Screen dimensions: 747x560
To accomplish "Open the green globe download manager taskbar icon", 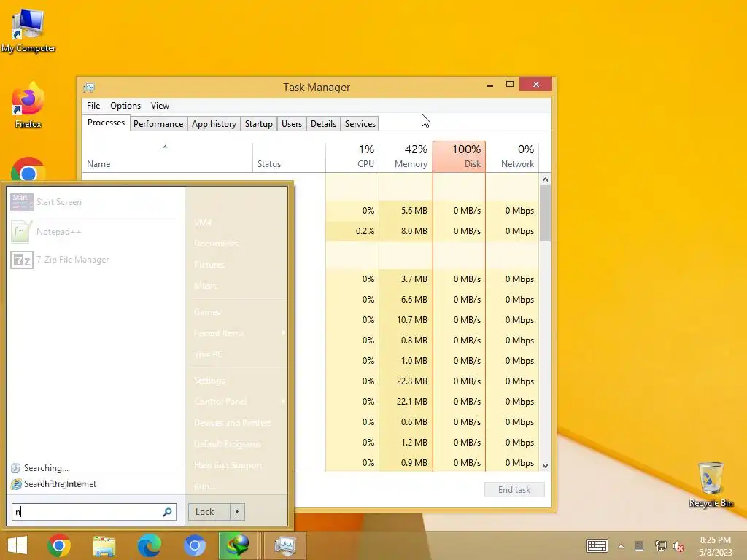I will [x=237, y=545].
